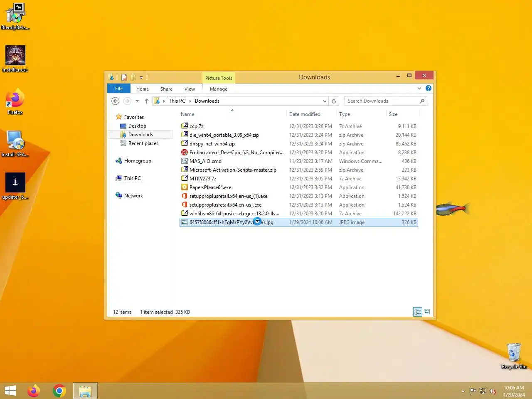Go up one folder level
532x399 pixels.
coord(147,101)
